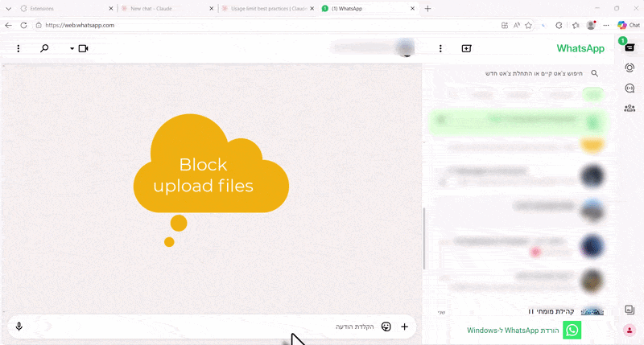
Task: Open the chat list three-dot menu
Action: coord(440,48)
